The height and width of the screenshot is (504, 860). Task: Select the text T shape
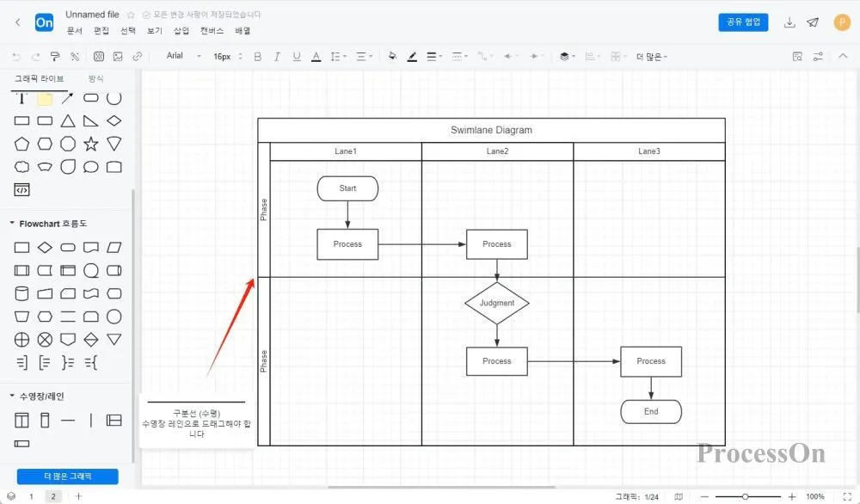[21, 99]
